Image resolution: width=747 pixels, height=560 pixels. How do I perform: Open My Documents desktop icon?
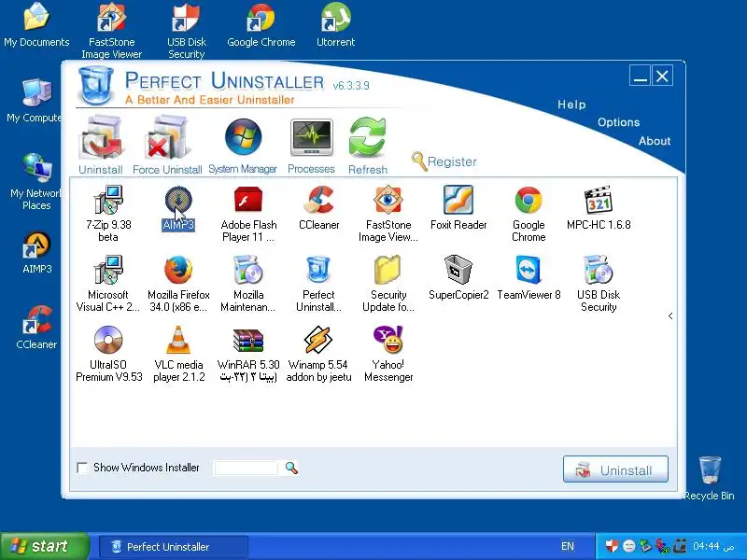point(36,25)
